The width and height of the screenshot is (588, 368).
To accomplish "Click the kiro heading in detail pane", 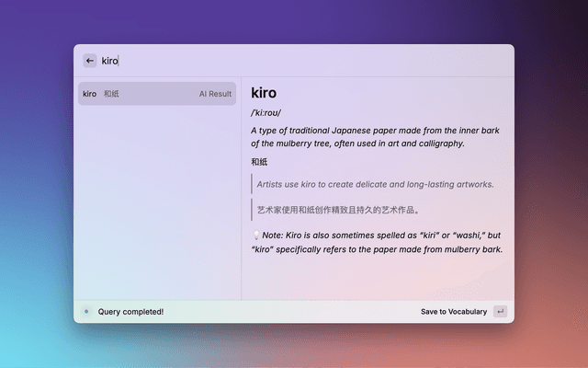I will coord(264,93).
